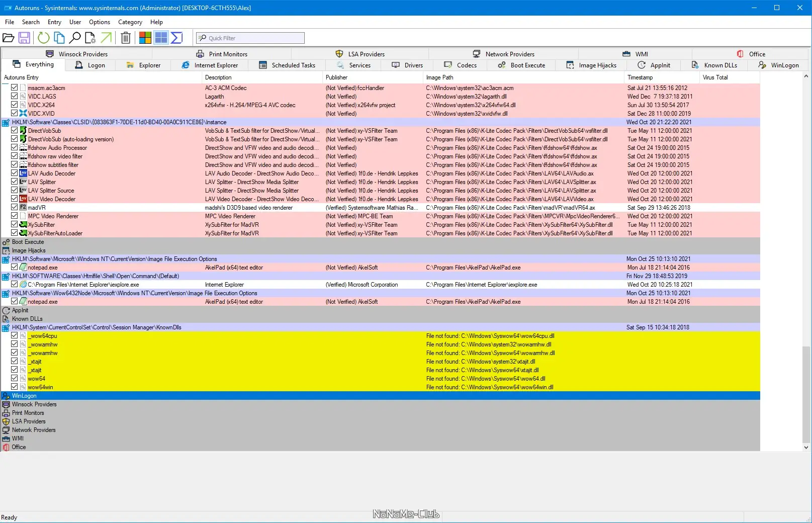Click path 'C:\Windows\system32\xvidvfw.dll'
This screenshot has width=812, height=523.
467,114
